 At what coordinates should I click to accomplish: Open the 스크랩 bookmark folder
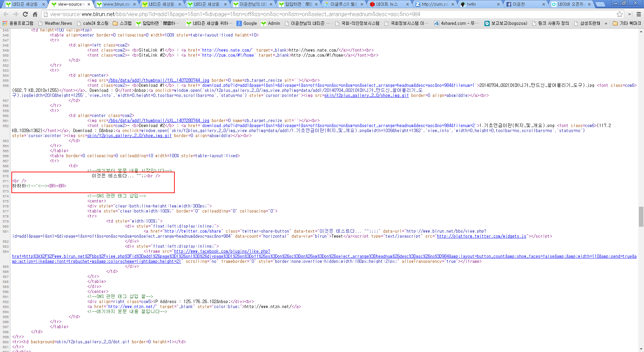[122, 23]
